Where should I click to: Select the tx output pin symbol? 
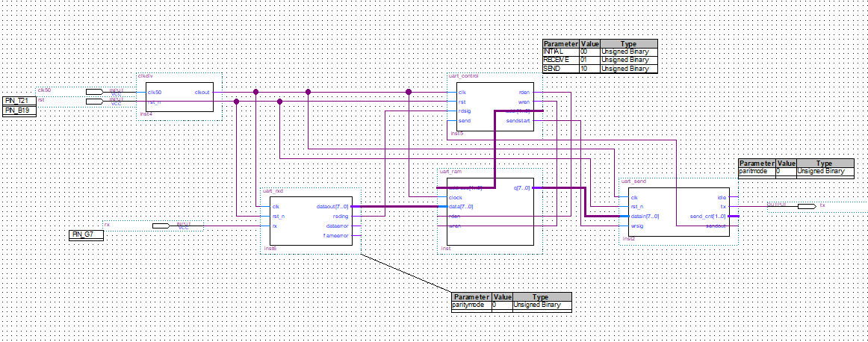[807, 206]
